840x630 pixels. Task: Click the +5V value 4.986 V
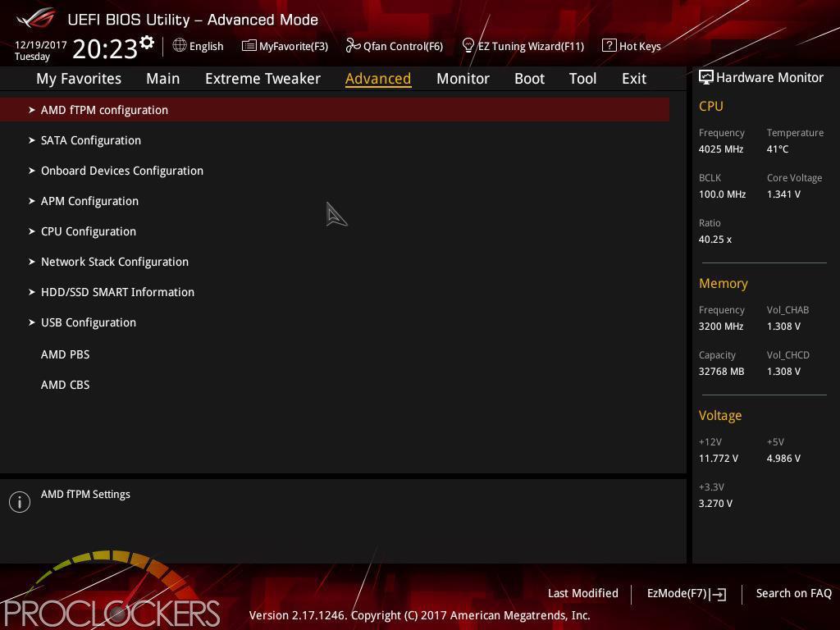(x=783, y=459)
